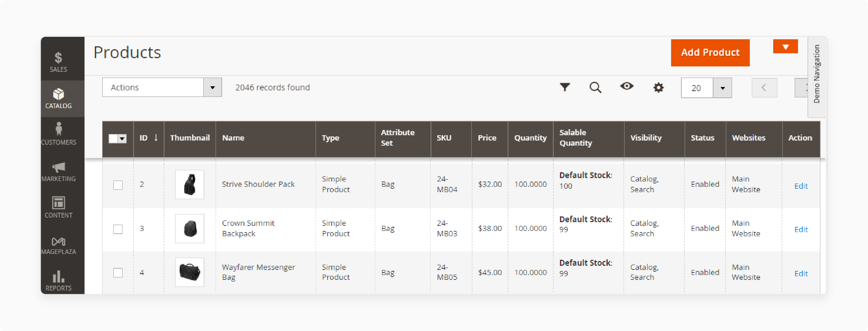Open columns settings gear icon
This screenshot has height=331, width=868.
click(658, 88)
